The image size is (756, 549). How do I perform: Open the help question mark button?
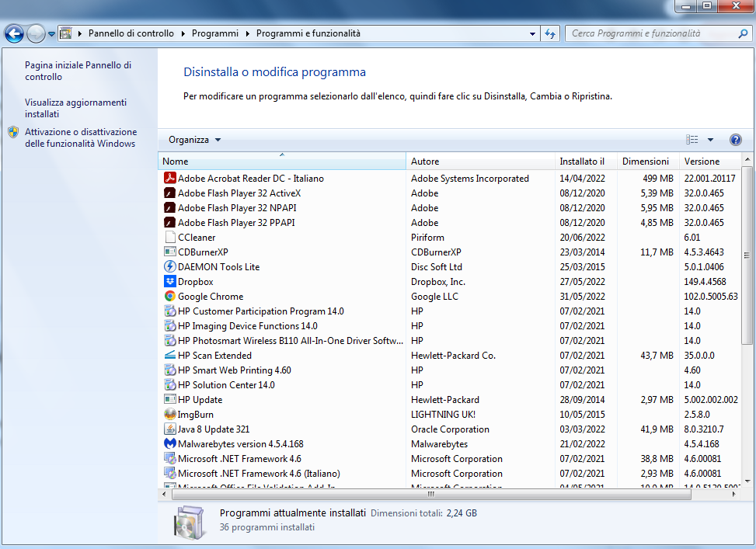pos(736,140)
